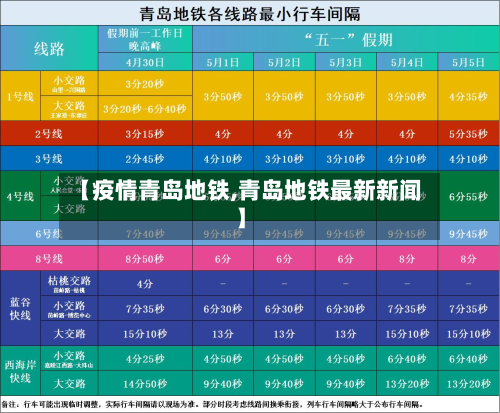This screenshot has width=500, height=413.
Task: Click 1号线 "3分50秒" under 5月3日
Action: (346, 96)
